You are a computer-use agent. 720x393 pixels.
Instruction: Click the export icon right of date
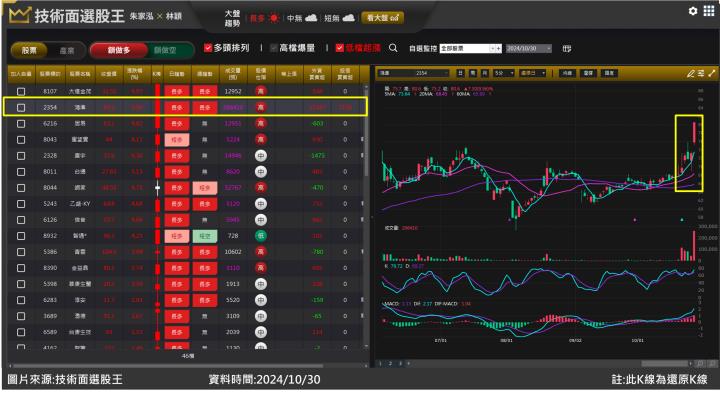(567, 48)
